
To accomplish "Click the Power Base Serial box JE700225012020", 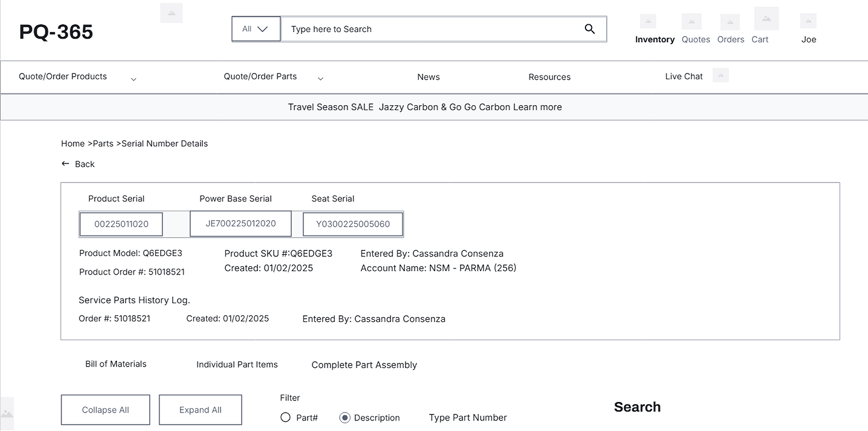I will coord(240,223).
